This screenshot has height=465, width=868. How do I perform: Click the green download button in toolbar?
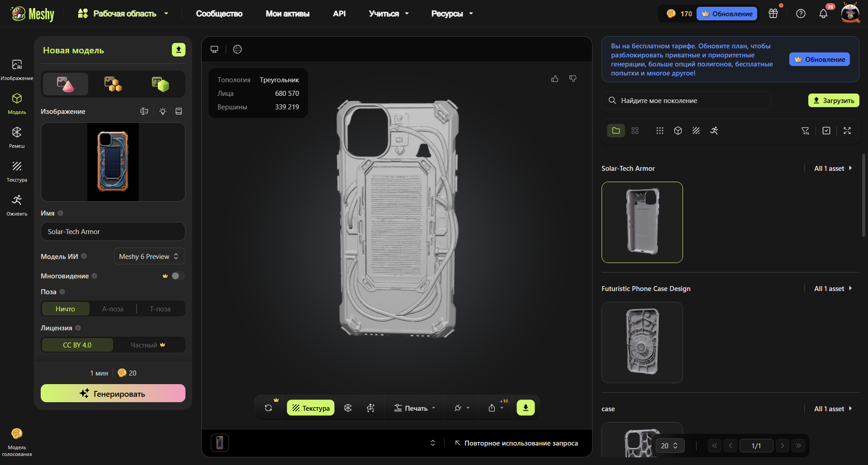pyautogui.click(x=526, y=408)
